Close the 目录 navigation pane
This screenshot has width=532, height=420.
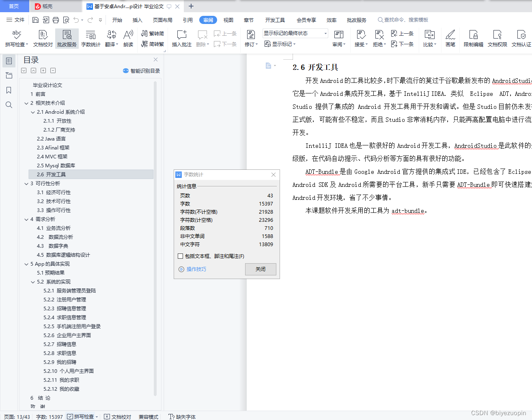click(x=155, y=60)
